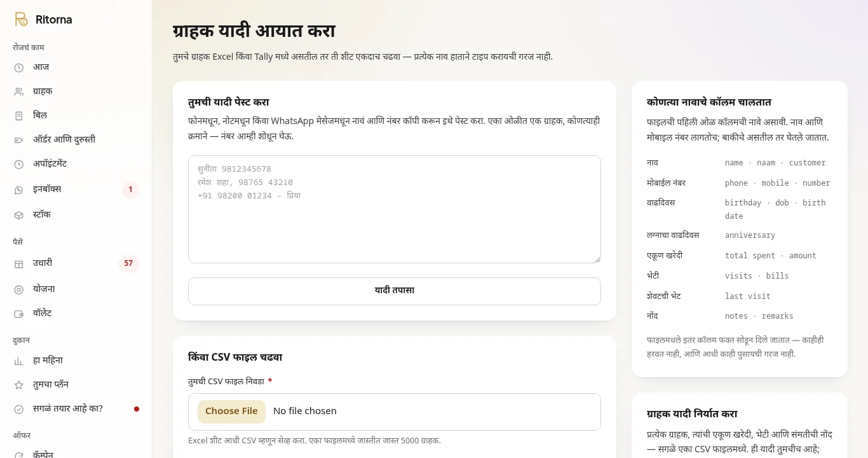Click the people icon beside ग्राहक

[19, 92]
